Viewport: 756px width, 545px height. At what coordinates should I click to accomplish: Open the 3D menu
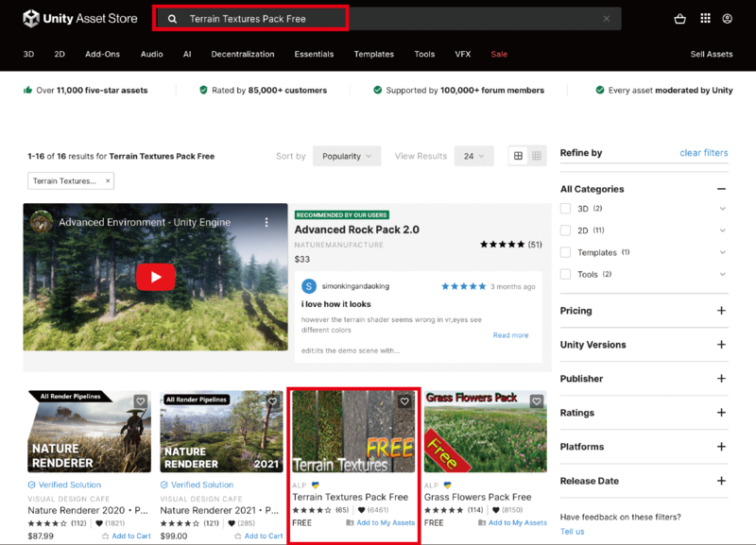[x=29, y=54]
